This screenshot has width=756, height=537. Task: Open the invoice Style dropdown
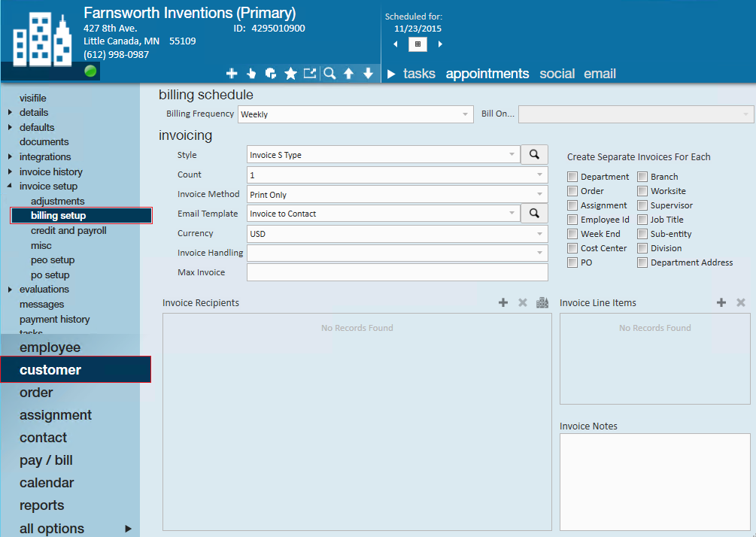pos(384,155)
